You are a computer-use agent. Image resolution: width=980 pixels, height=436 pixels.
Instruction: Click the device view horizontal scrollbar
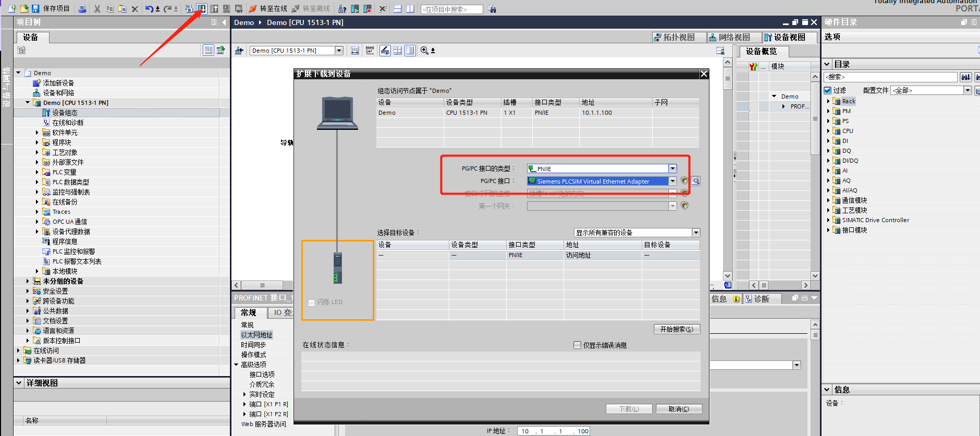pyautogui.click(x=262, y=285)
